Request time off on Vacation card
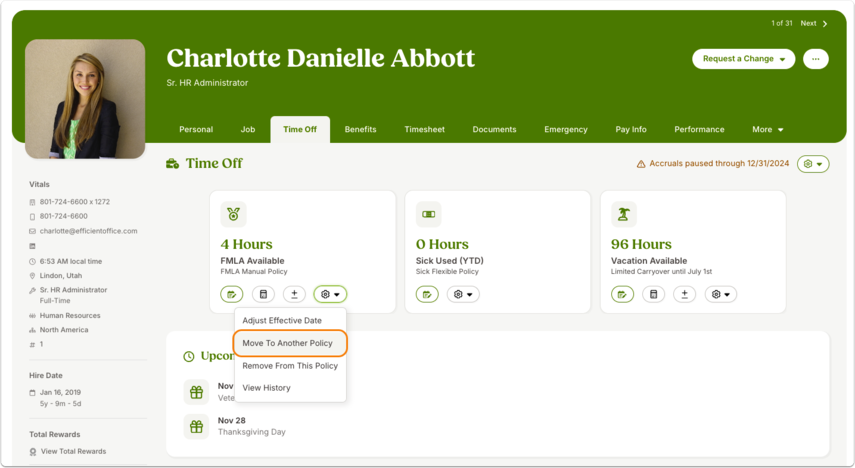The image size is (855, 468). [622, 295]
